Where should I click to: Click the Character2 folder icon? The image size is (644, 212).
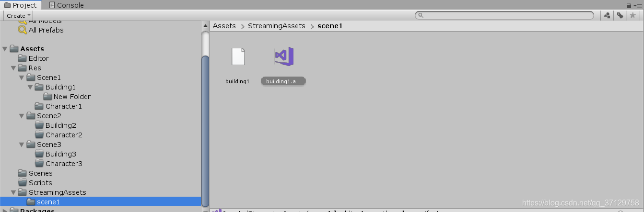(39, 135)
